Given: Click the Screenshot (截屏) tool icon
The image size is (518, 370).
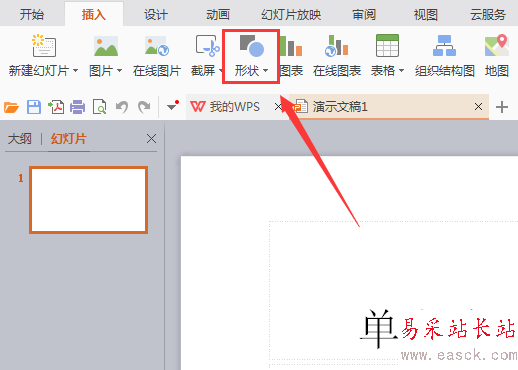Looking at the screenshot, I should coord(207,46).
